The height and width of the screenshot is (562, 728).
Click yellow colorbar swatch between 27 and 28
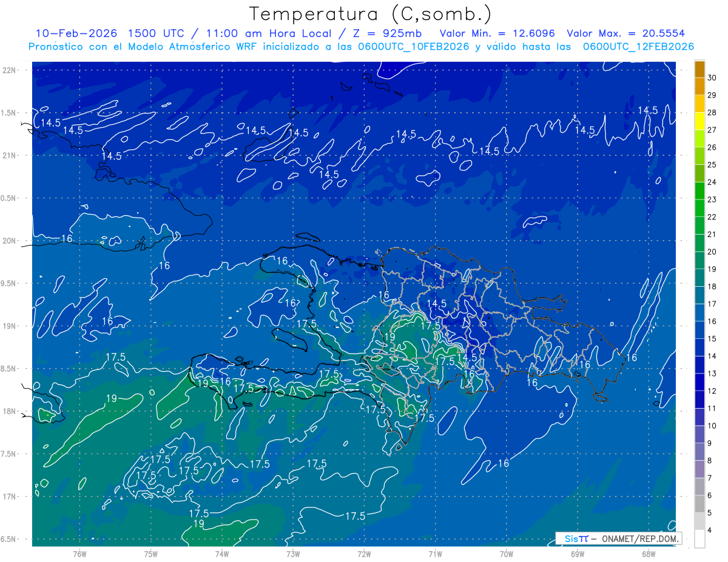click(x=699, y=121)
